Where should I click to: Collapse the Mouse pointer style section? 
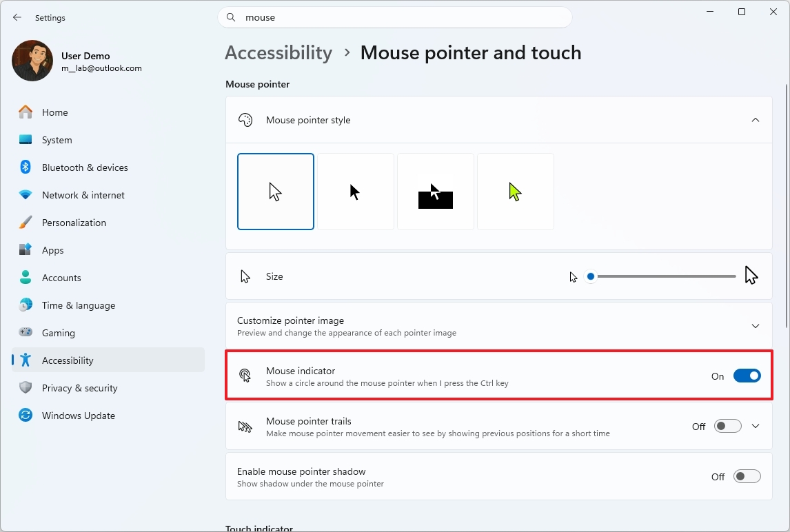click(756, 119)
